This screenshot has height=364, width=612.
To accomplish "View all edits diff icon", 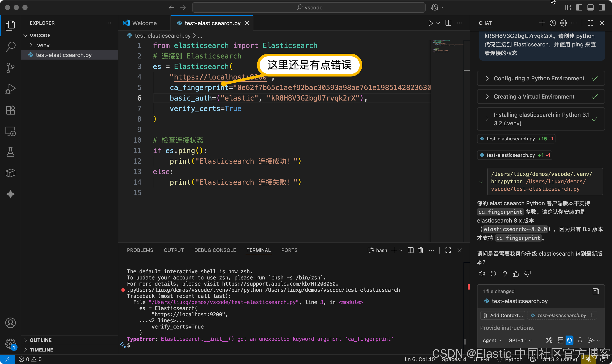I will click(x=596, y=291).
